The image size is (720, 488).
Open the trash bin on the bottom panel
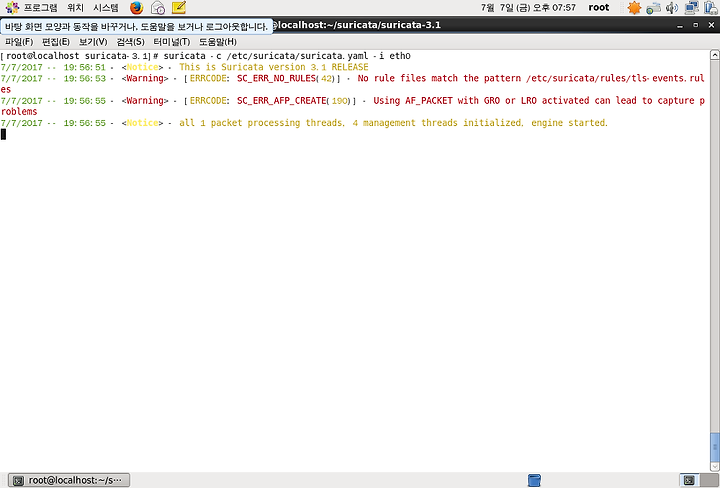(x=534, y=480)
